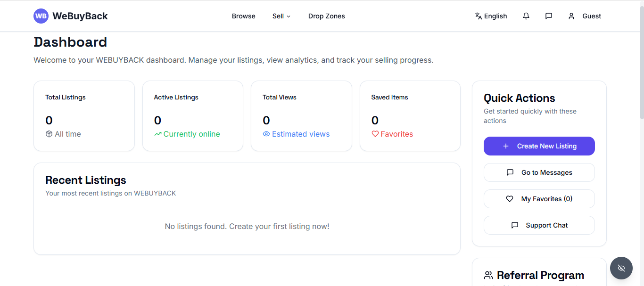Click Create New Listing button
This screenshot has height=286, width=644.
(539, 146)
